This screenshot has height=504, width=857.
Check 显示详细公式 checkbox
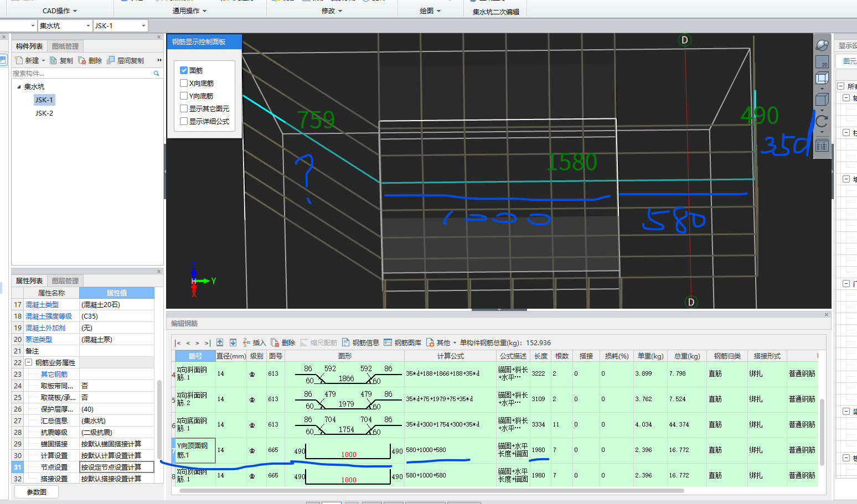tap(184, 121)
